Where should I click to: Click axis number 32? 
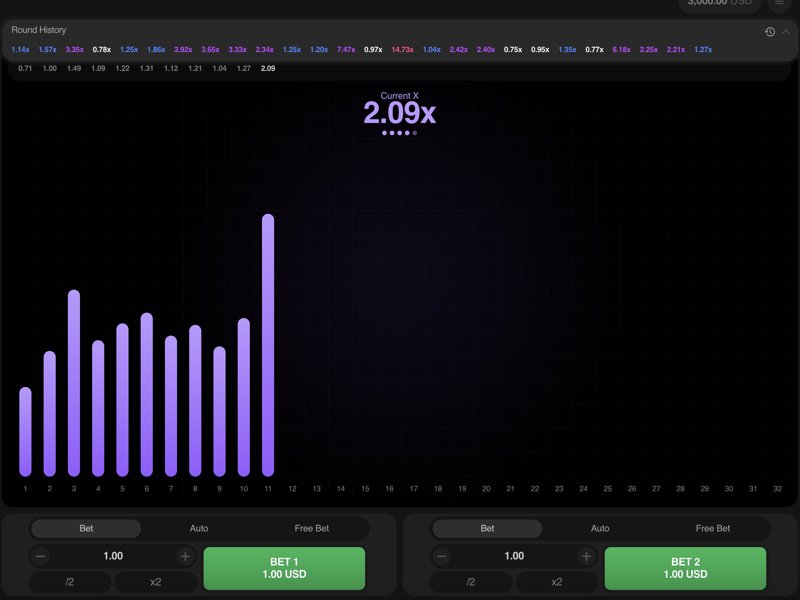[x=777, y=489]
